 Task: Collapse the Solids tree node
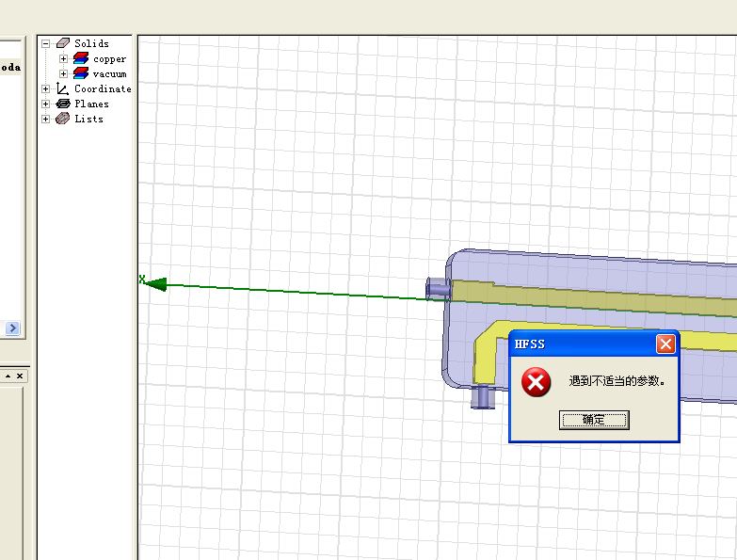click(45, 43)
